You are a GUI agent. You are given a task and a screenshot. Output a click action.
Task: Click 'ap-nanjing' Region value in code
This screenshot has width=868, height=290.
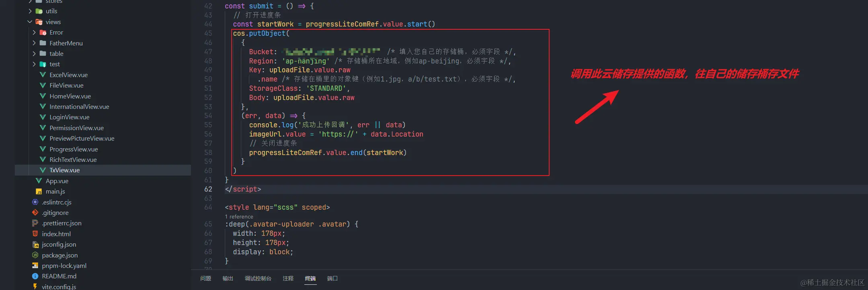[306, 61]
